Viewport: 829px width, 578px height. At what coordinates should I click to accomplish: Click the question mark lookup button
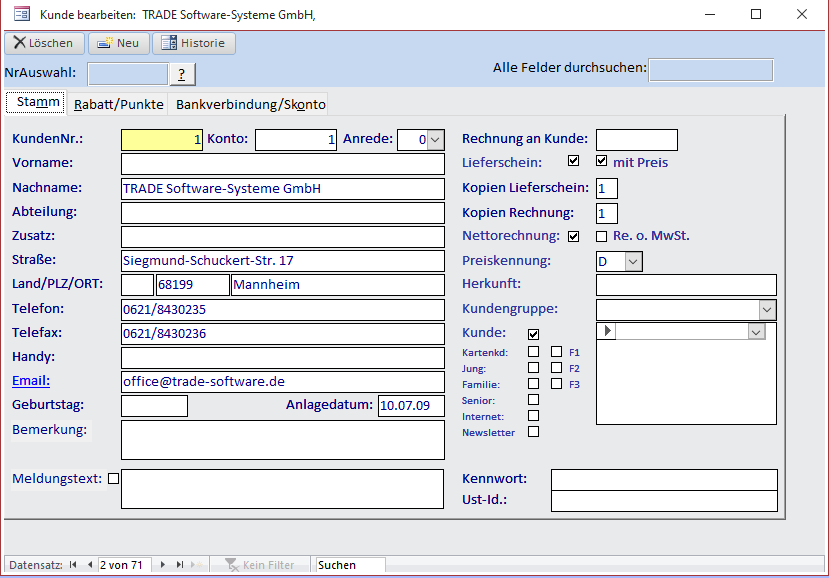tap(182, 74)
